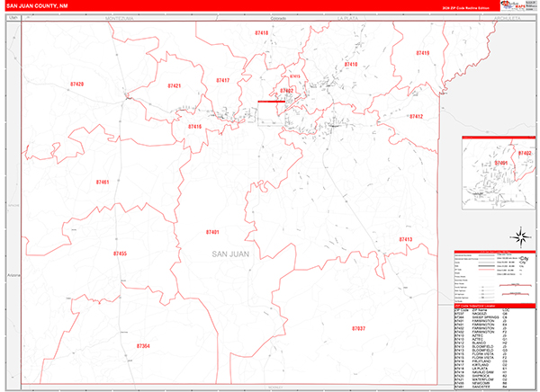
Task: Select the 87401 label above SAN JUAN text
Action: [212, 232]
